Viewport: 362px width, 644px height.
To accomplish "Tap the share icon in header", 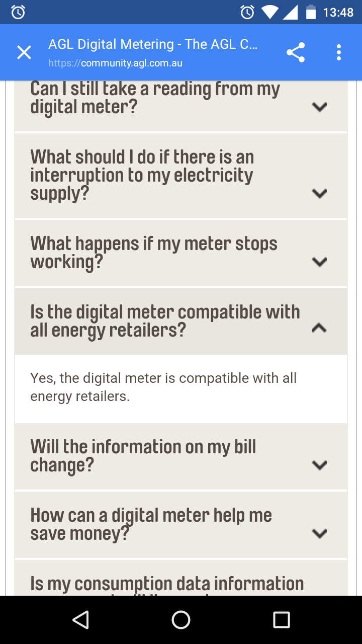I will tap(296, 52).
